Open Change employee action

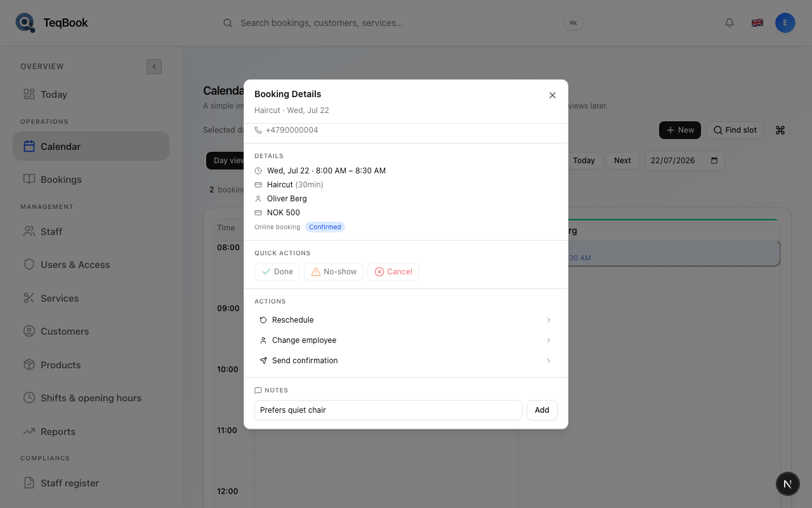(406, 340)
